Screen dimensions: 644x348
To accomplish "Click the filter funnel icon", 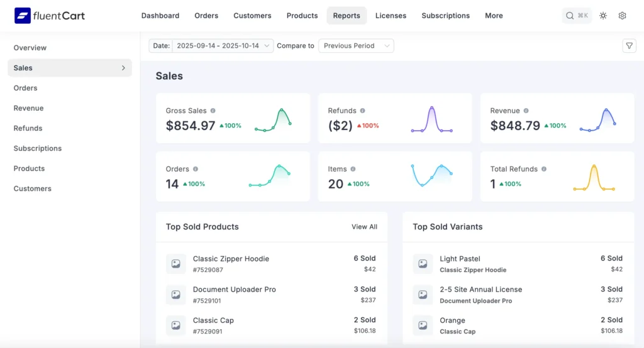I will point(628,46).
